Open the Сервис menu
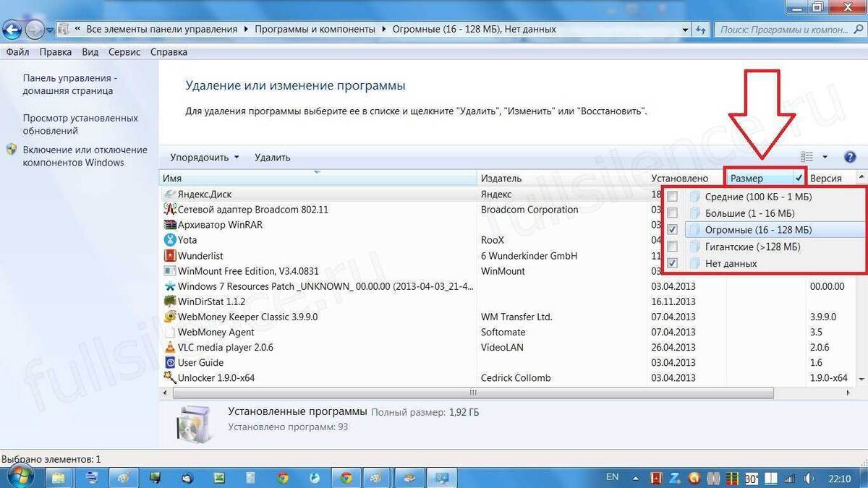868x488 pixels. (124, 52)
